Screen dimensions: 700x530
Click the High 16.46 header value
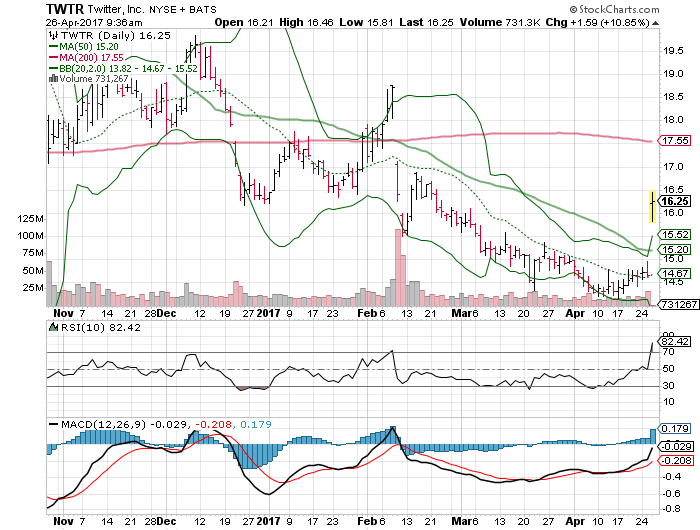pyautogui.click(x=306, y=22)
